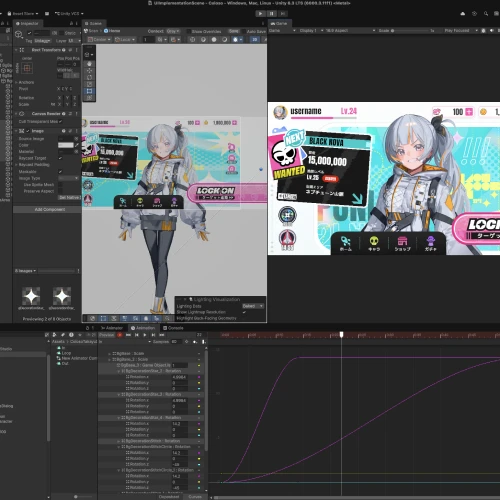Open Canvas Renderer component options menu
The width and height of the screenshot is (500, 500).
click(x=77, y=114)
